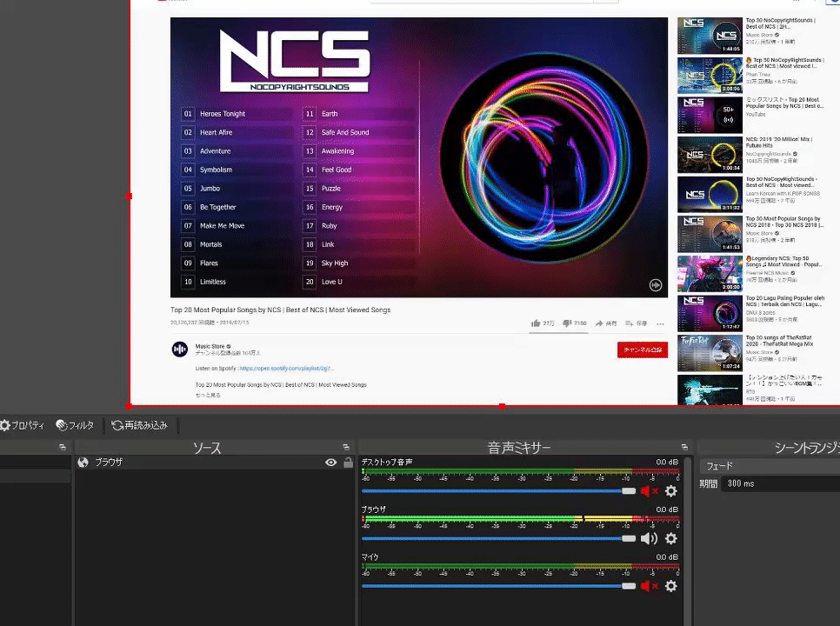Undock the ソース panel popout icon
Viewport: 840px width, 626px height.
pyautogui.click(x=346, y=447)
